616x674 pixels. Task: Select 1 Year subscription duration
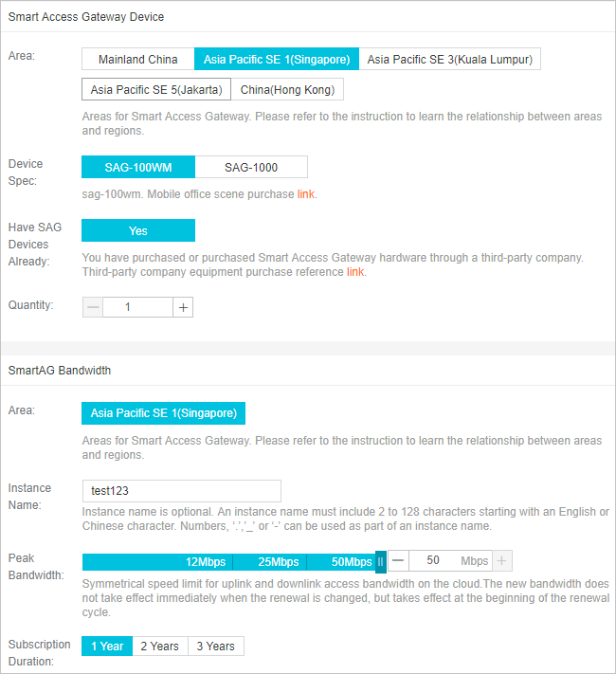(107, 647)
